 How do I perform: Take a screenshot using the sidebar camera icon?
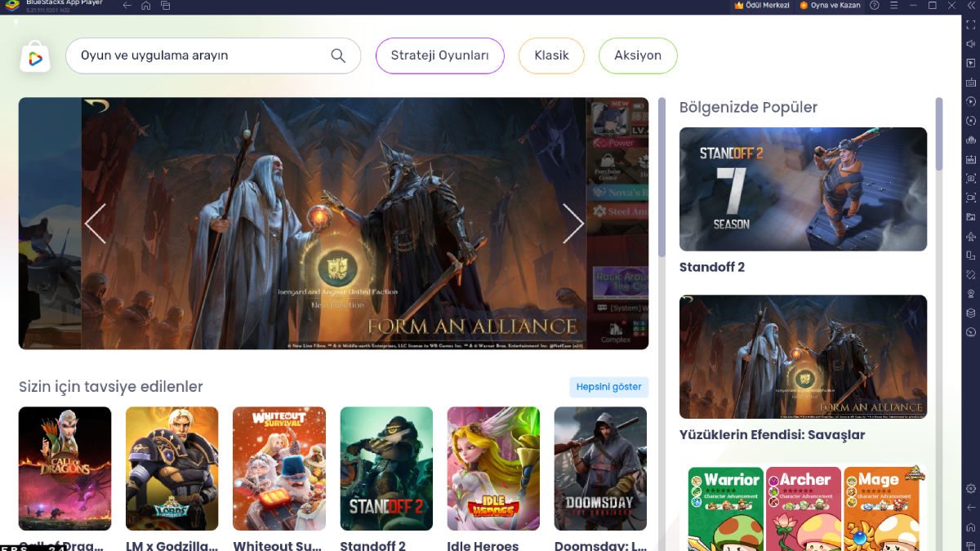pos(970,177)
